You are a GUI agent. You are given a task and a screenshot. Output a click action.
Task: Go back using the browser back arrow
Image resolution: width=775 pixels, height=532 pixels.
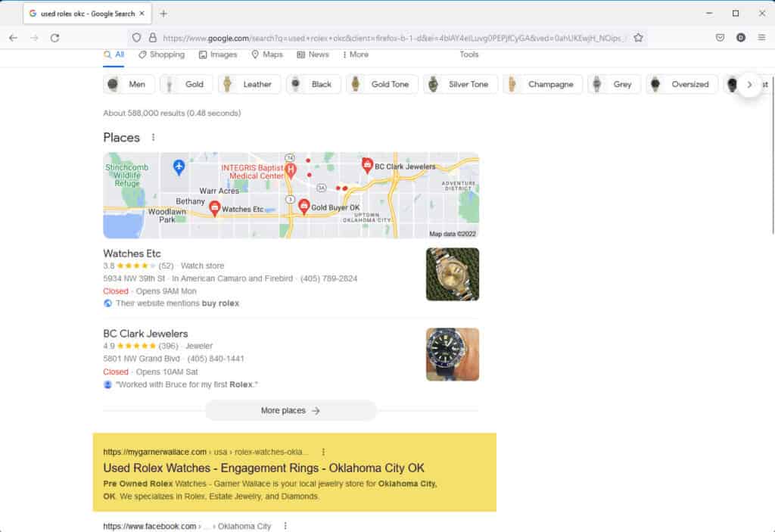pos(14,38)
